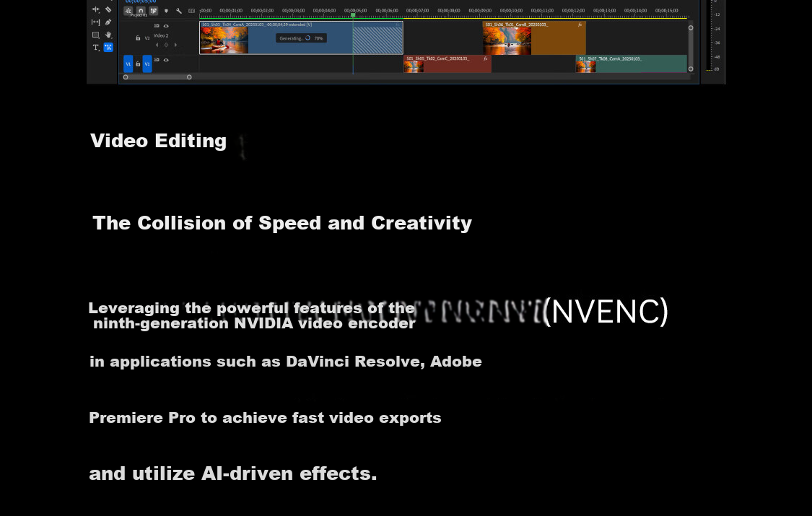
Task: Select the orange S01_Sh06 clip
Action: (534, 38)
